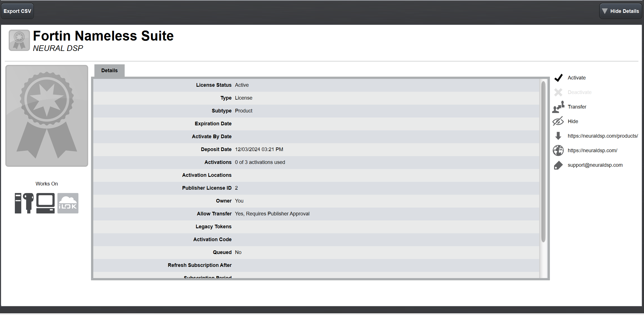Click the download arrow icon
Screen dimensions: 644x315
tap(558, 136)
